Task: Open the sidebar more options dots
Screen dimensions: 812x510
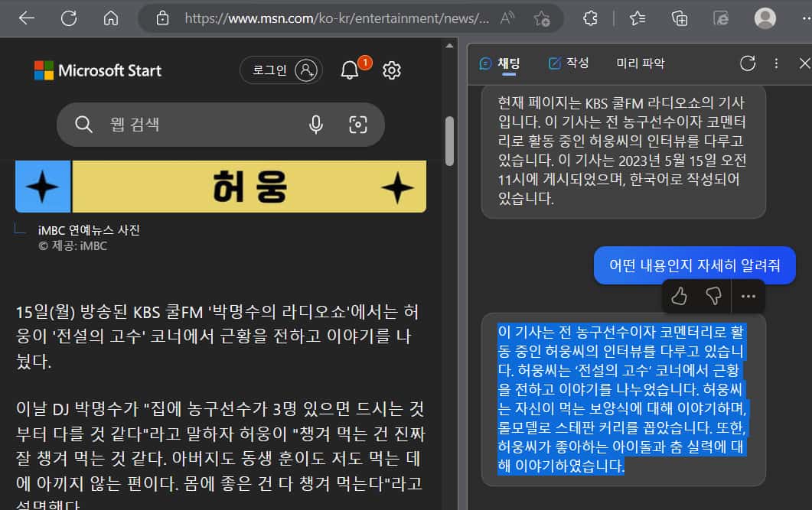Action: (776, 63)
